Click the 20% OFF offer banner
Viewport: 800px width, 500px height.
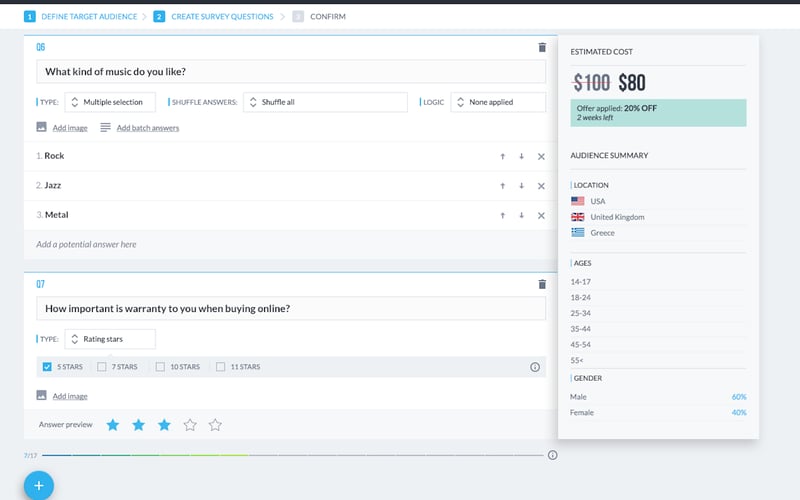(658, 113)
